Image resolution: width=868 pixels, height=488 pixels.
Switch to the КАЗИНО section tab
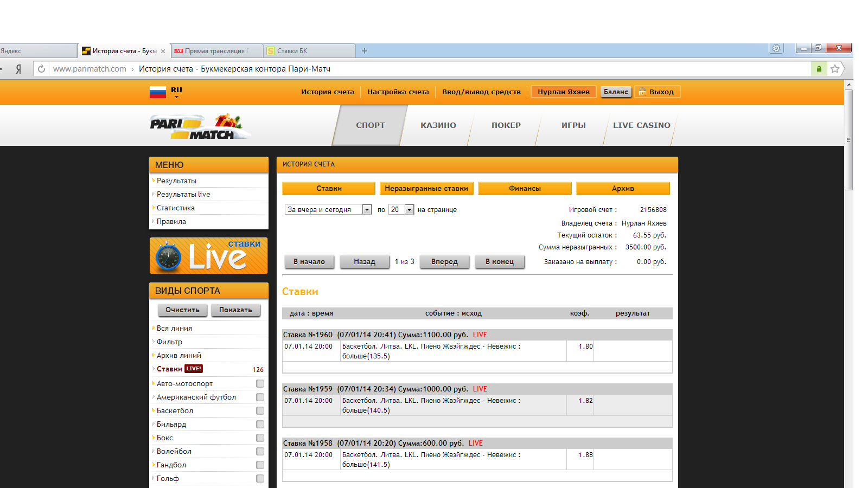tap(438, 125)
